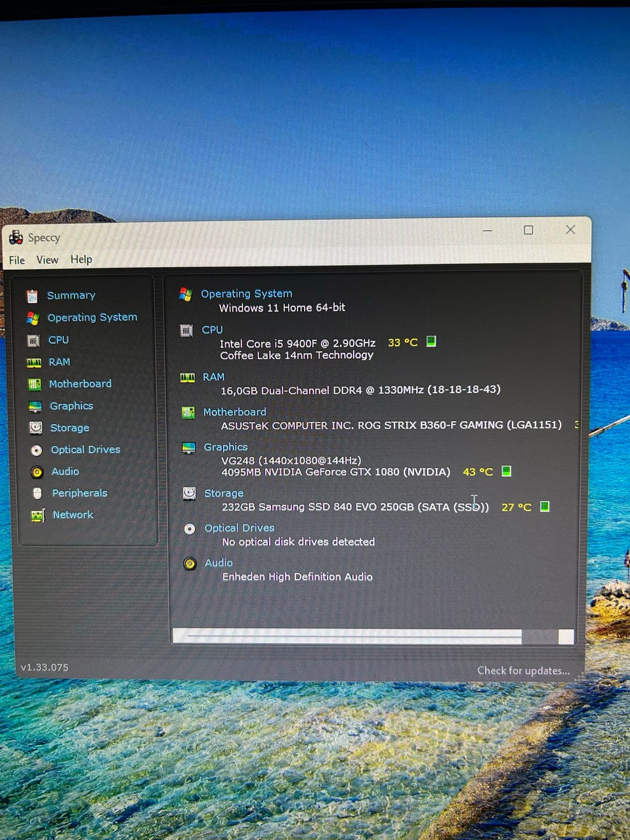
Task: Click the text Coffee Lake 14nm Technology
Action: click(297, 355)
